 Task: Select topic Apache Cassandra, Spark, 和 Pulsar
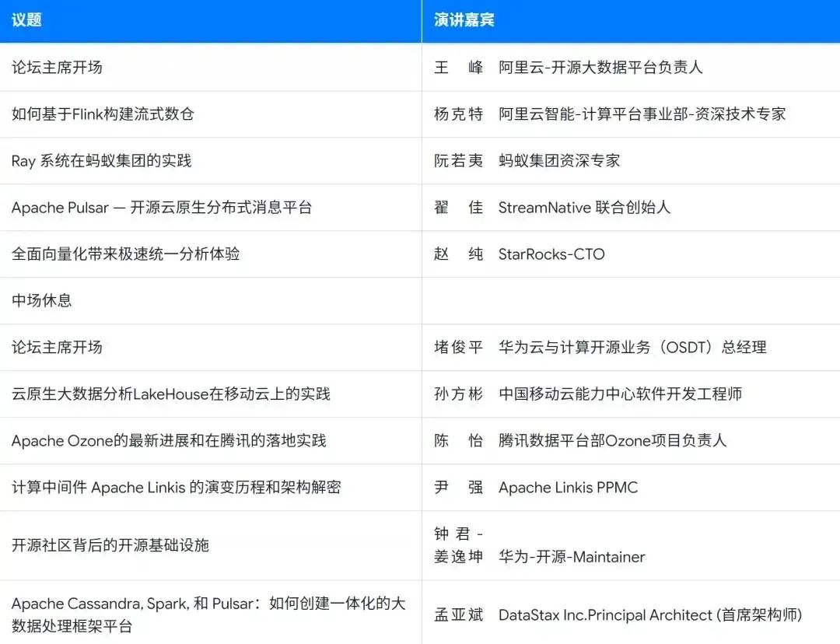click(208, 614)
